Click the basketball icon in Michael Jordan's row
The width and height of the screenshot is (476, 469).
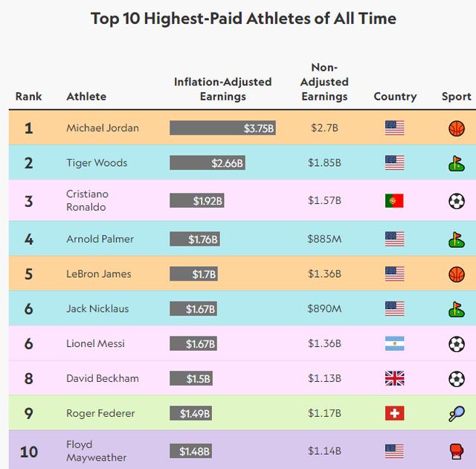point(456,128)
